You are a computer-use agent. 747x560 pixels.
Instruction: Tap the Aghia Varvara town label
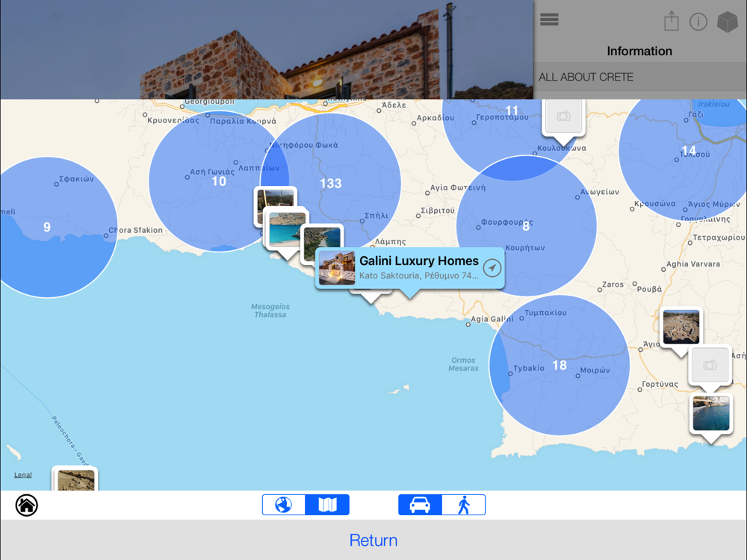[x=693, y=264]
